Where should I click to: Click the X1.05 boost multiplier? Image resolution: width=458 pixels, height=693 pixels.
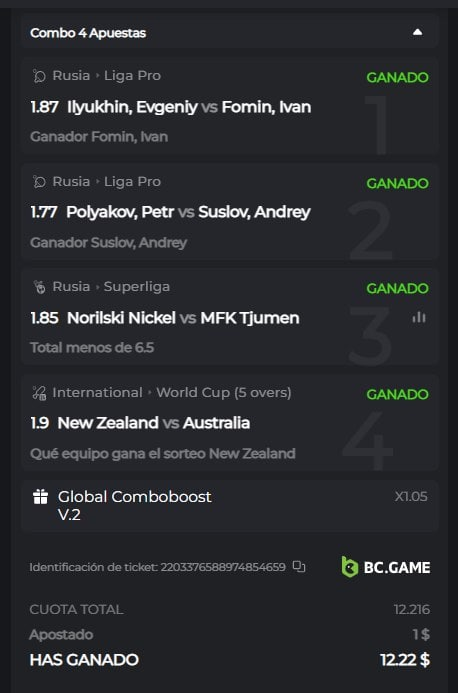[x=411, y=496]
